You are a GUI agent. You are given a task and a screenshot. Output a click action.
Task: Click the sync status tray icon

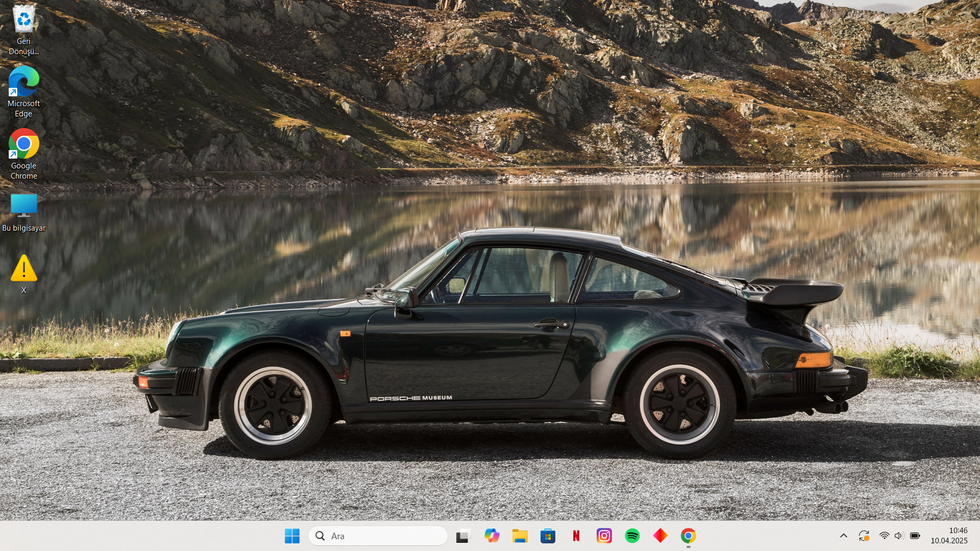pos(864,536)
